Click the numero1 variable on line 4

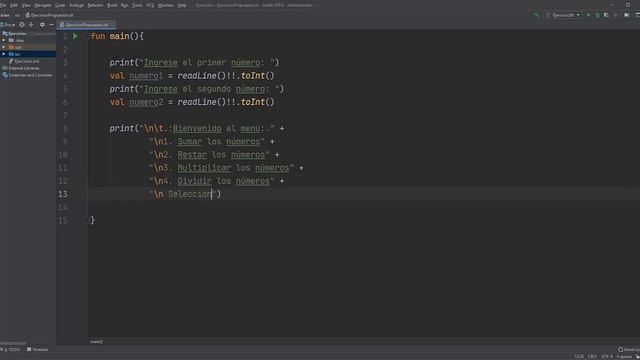coord(146,76)
